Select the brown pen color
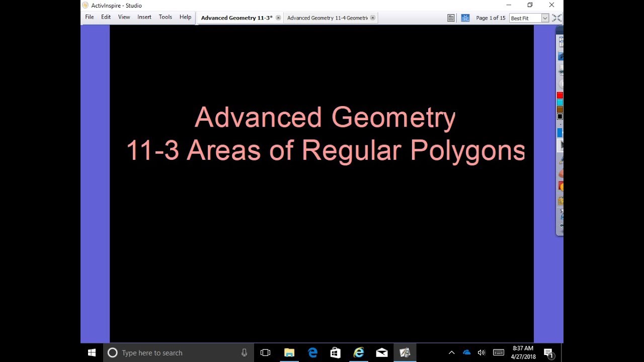 [560, 110]
